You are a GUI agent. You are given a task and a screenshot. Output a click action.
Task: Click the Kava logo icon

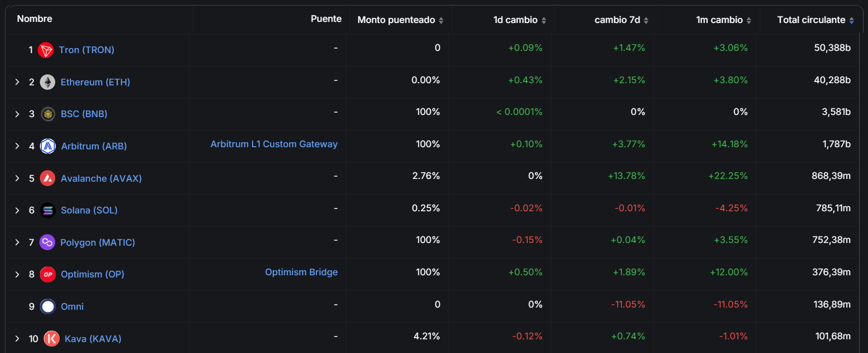point(51,339)
